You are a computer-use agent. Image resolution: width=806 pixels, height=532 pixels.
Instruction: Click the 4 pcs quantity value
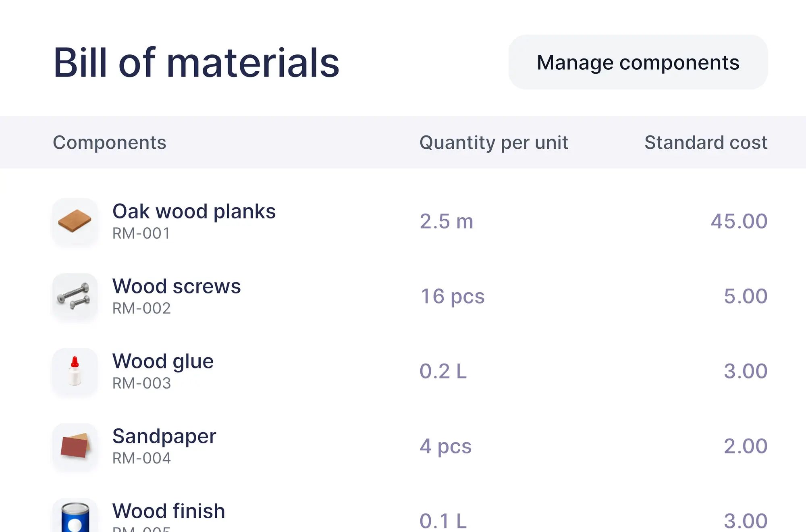click(x=446, y=447)
